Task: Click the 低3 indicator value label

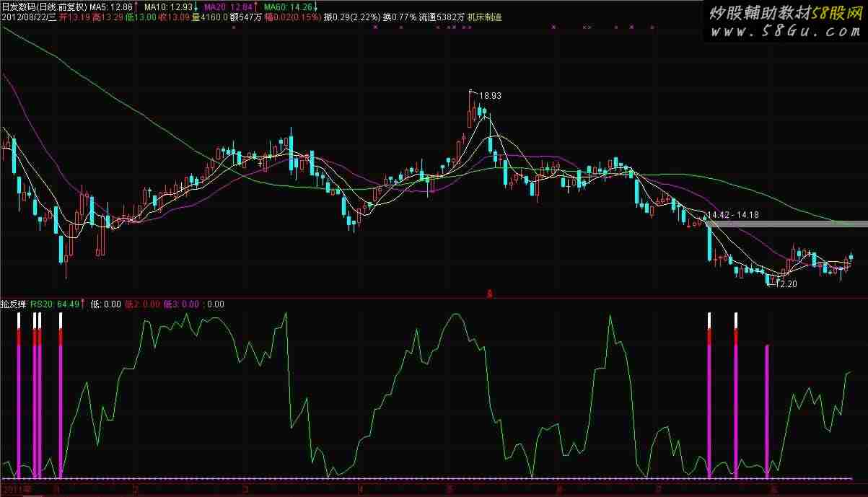Action: pos(181,304)
